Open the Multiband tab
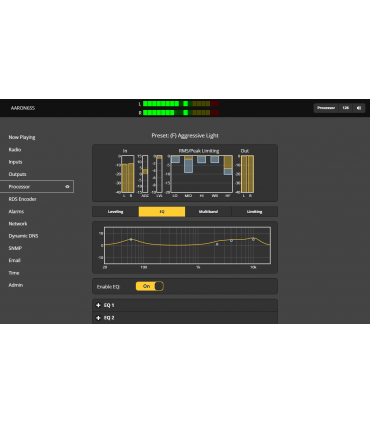Viewport: 370px width, 423px height. click(x=208, y=212)
